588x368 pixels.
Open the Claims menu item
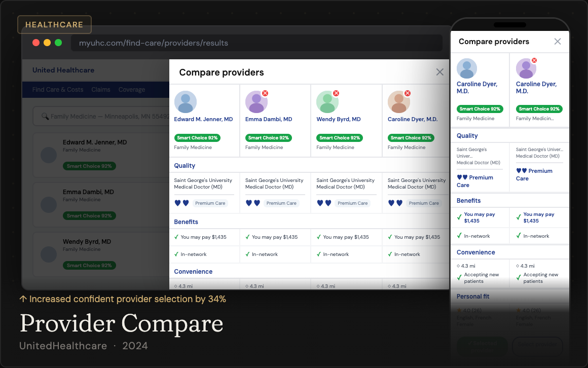coord(101,90)
